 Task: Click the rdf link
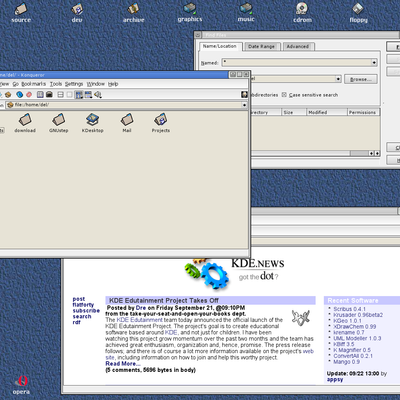76,322
